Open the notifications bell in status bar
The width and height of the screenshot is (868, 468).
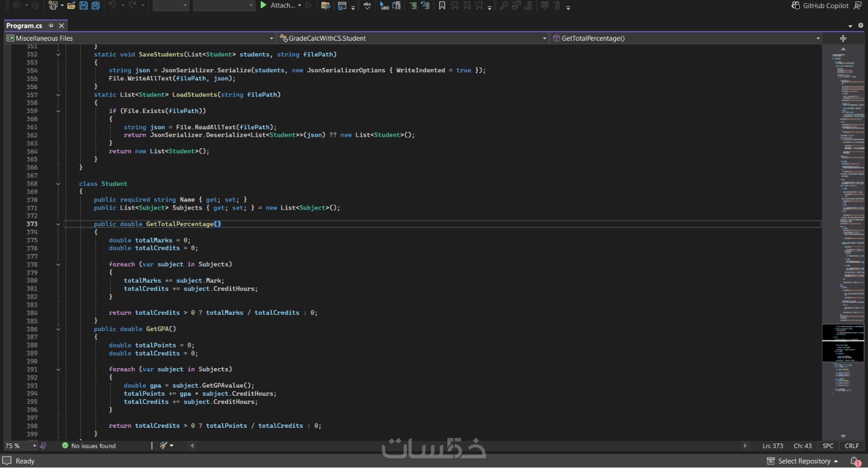click(856, 461)
